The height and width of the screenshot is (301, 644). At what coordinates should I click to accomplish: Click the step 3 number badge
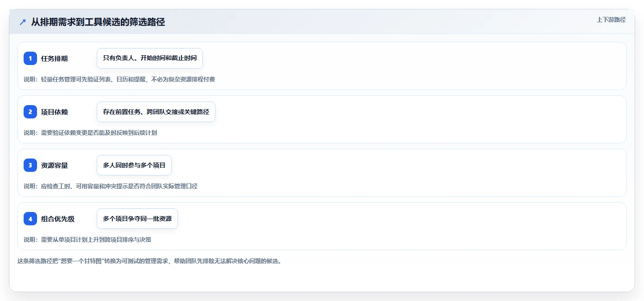click(30, 165)
